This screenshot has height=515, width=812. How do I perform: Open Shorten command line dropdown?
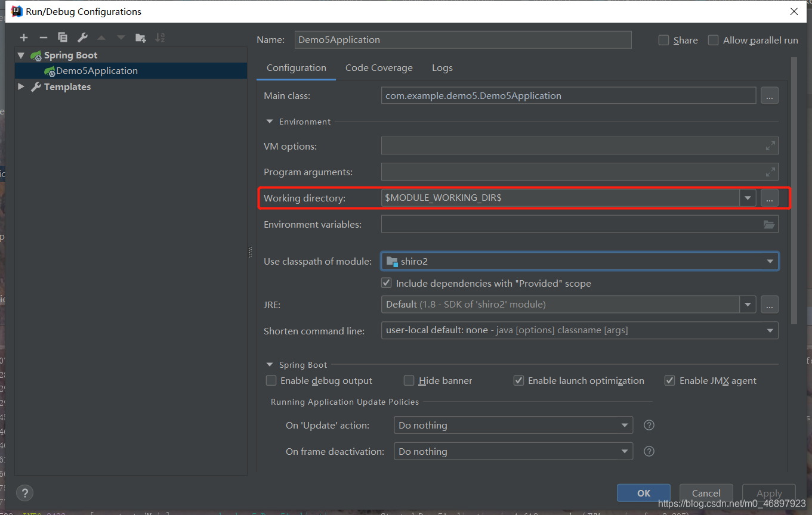(770, 330)
